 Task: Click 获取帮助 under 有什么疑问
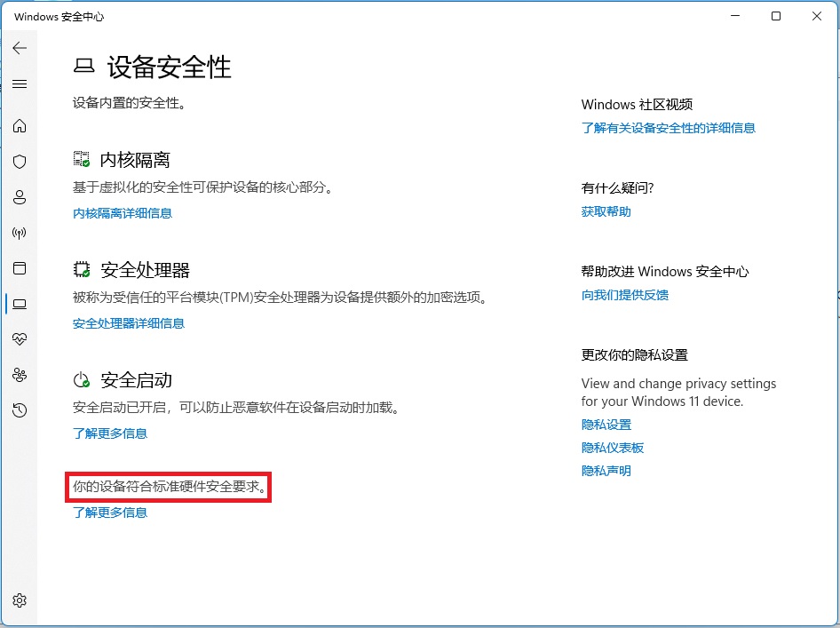pyautogui.click(x=606, y=211)
